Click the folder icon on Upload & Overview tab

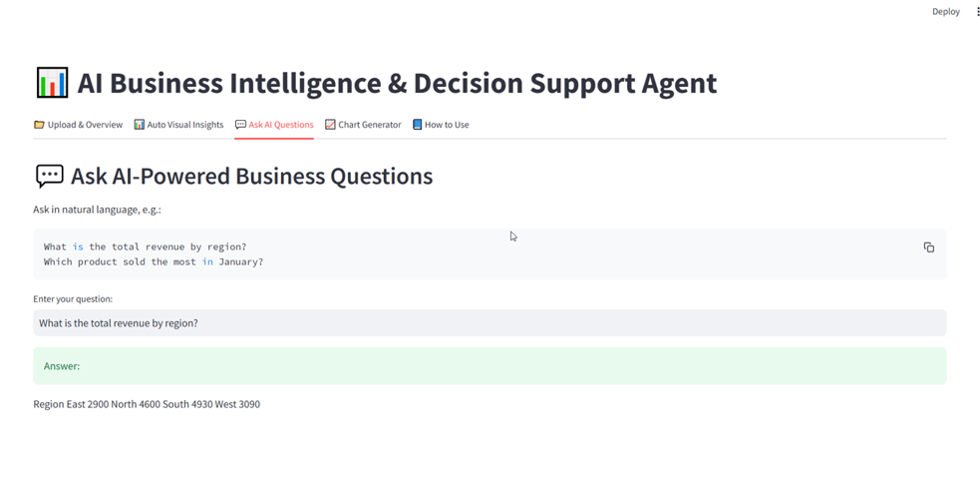[x=39, y=125]
